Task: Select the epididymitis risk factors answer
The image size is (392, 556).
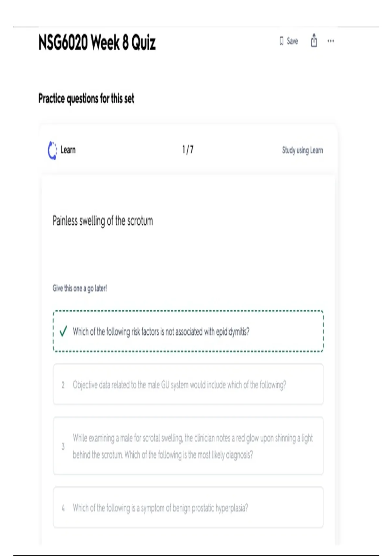Action: [x=161, y=332]
